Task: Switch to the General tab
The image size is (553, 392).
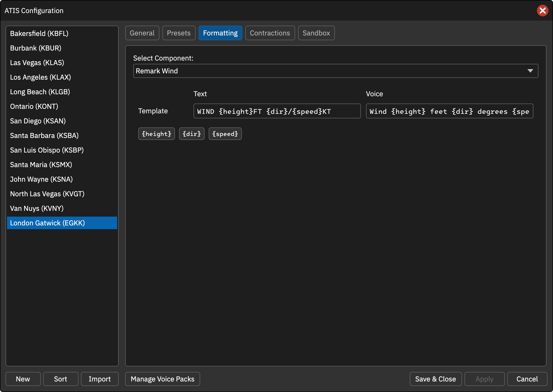Action: 142,33
